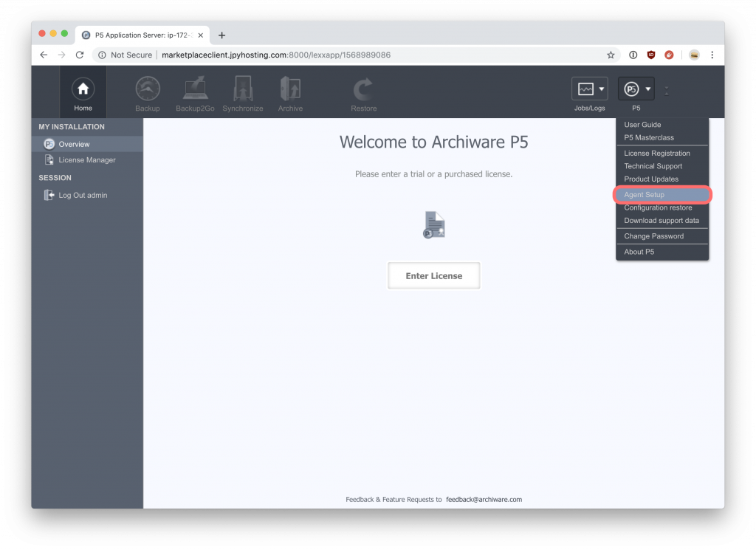Close the P5 Application Server tab

click(201, 35)
